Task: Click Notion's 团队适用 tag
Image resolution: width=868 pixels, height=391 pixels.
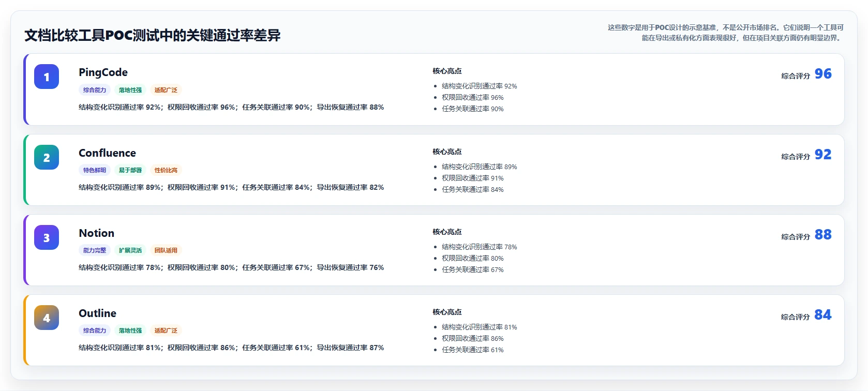Action: 166,250
